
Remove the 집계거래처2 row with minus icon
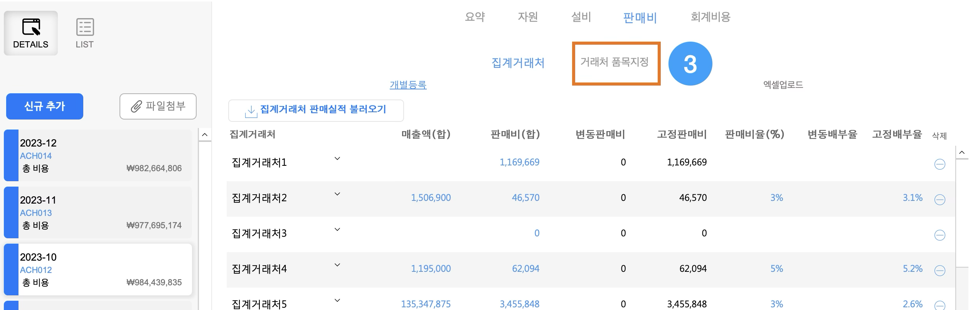tap(940, 200)
